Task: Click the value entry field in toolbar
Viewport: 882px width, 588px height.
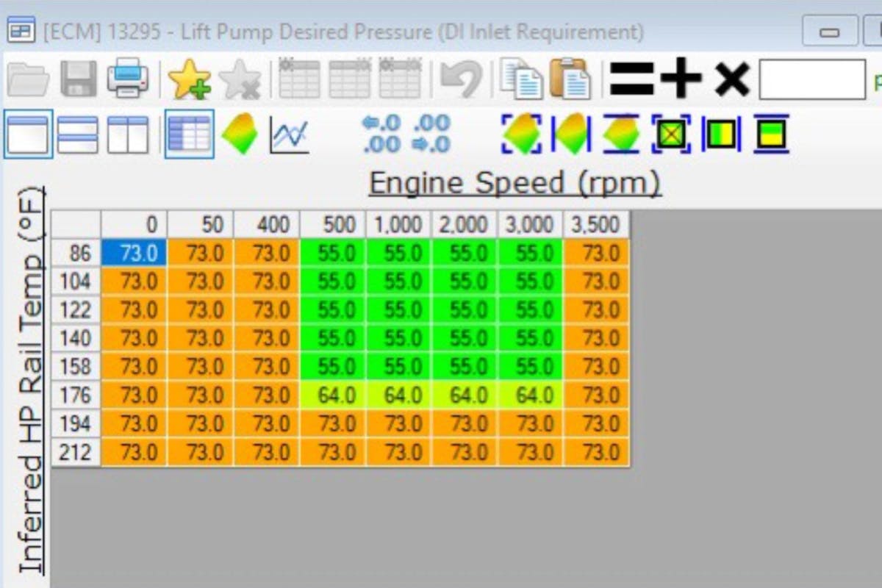Action: (x=811, y=79)
